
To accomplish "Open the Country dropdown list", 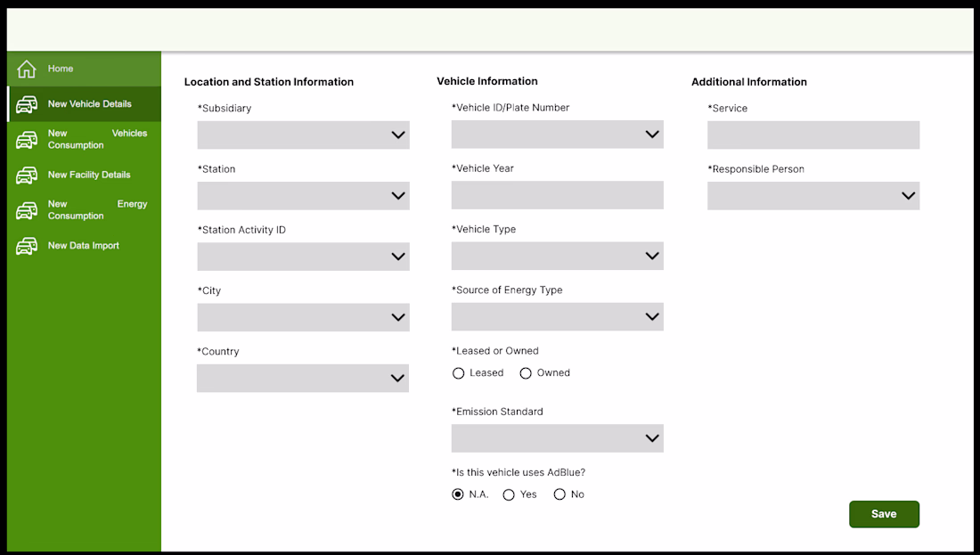I will point(303,379).
